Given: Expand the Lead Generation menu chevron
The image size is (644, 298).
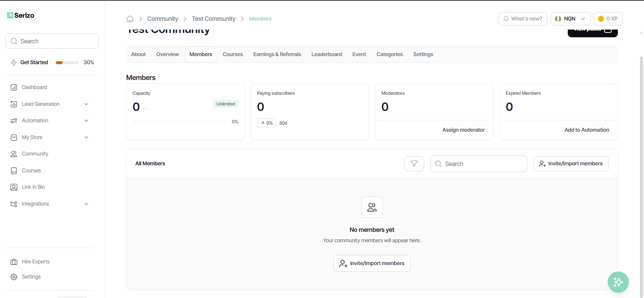Looking at the screenshot, I should point(86,104).
